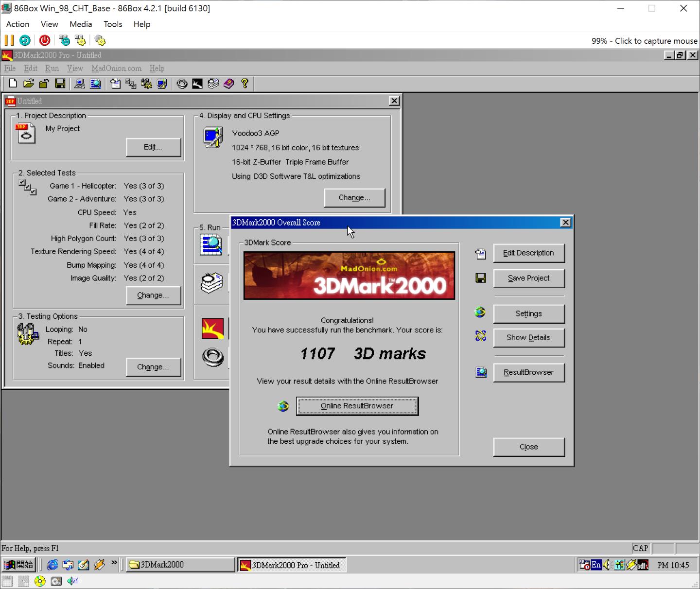
Task: Click the 1107 score value
Action: pyautogui.click(x=317, y=354)
